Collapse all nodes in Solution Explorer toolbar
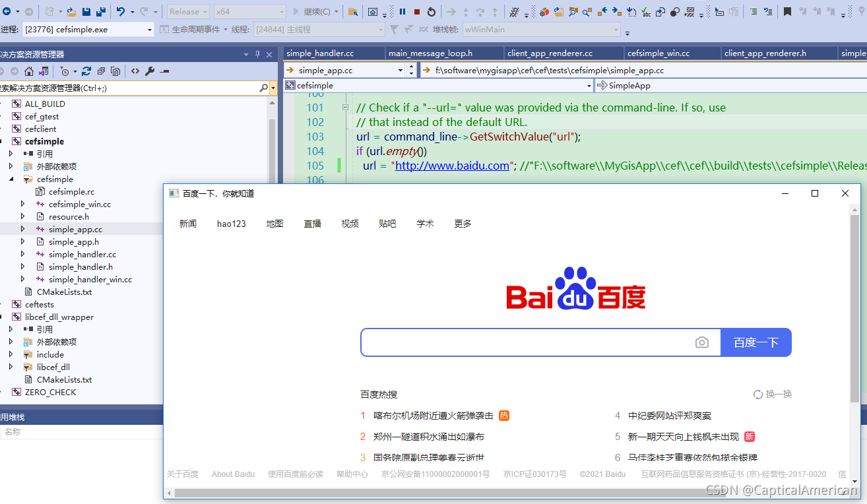The image size is (867, 504). (x=101, y=71)
